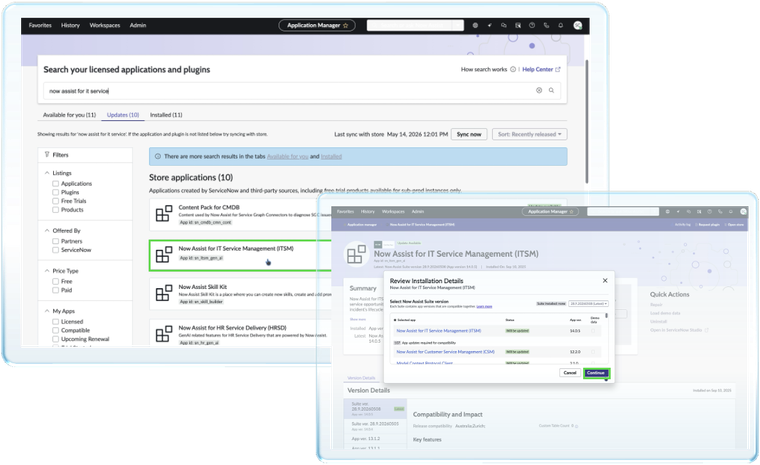Check the Upcoming Renewal checkbox

click(56, 339)
